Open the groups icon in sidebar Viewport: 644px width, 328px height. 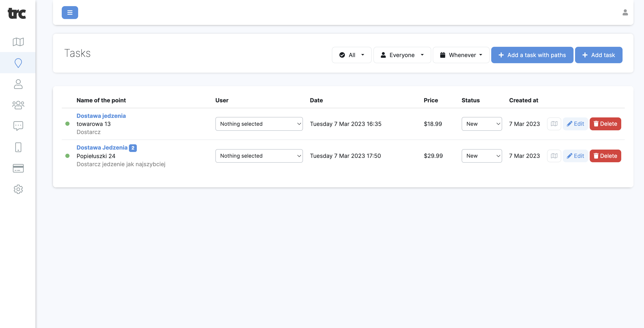pyautogui.click(x=18, y=105)
